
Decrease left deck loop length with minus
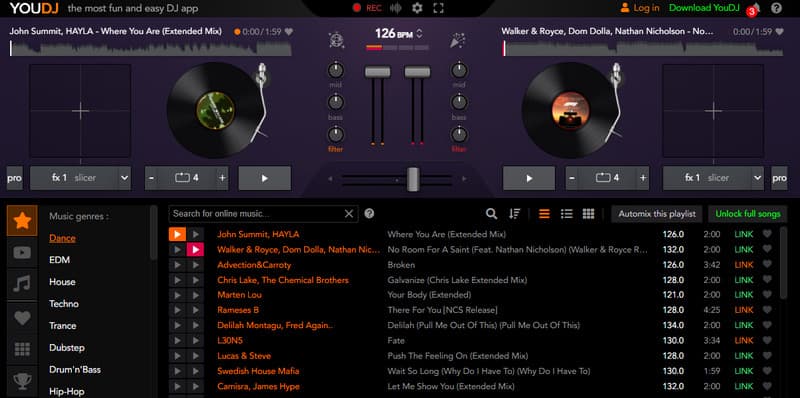tap(151, 178)
